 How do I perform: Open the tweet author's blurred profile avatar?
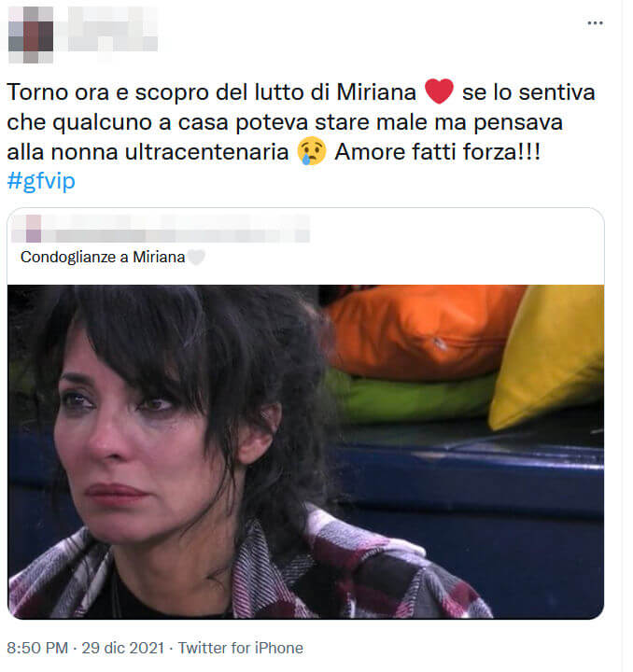pos(31,35)
